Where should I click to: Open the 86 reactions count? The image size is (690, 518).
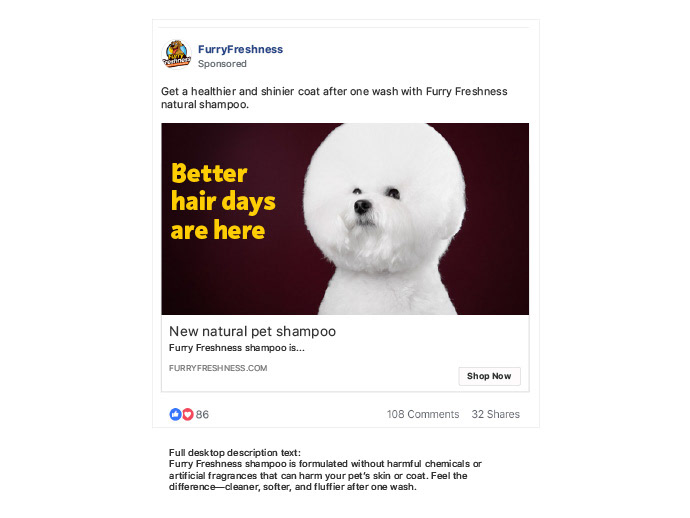202,415
